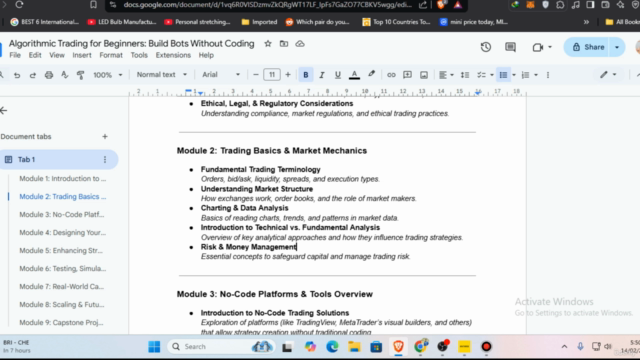Click the Redo icon in toolbar
640x360 pixels.
(33, 75)
